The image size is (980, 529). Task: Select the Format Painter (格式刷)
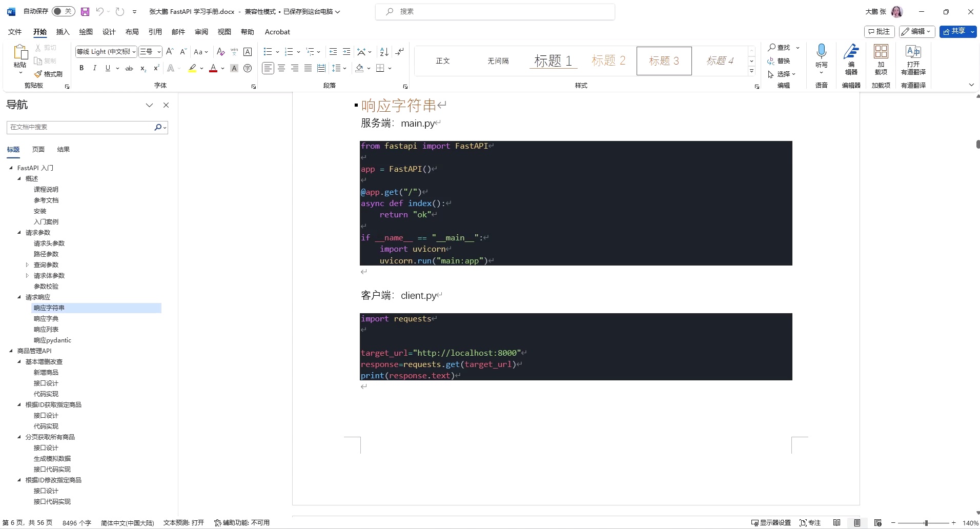coord(49,73)
